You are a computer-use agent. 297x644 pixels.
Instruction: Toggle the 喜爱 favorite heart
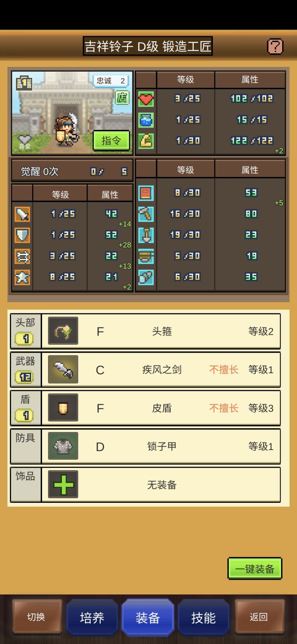pyautogui.click(x=25, y=142)
